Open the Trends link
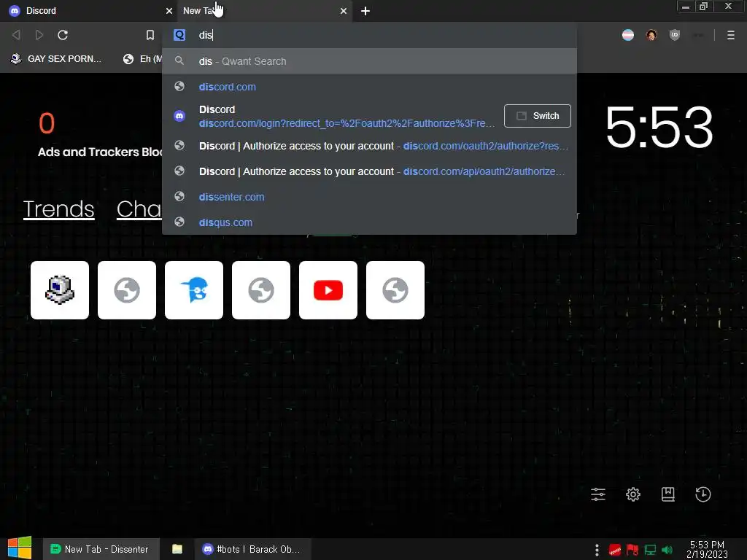The image size is (747, 560). pos(58,209)
